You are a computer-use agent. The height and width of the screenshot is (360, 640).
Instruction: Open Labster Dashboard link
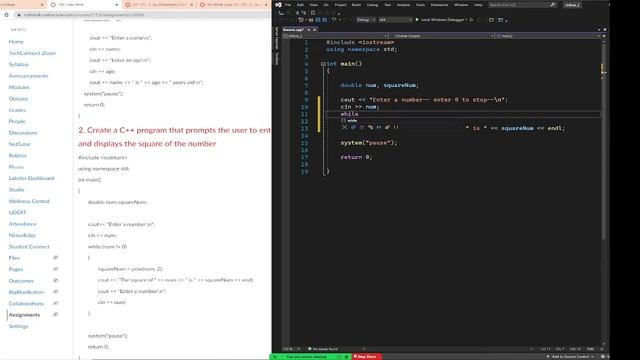[x=31, y=178]
